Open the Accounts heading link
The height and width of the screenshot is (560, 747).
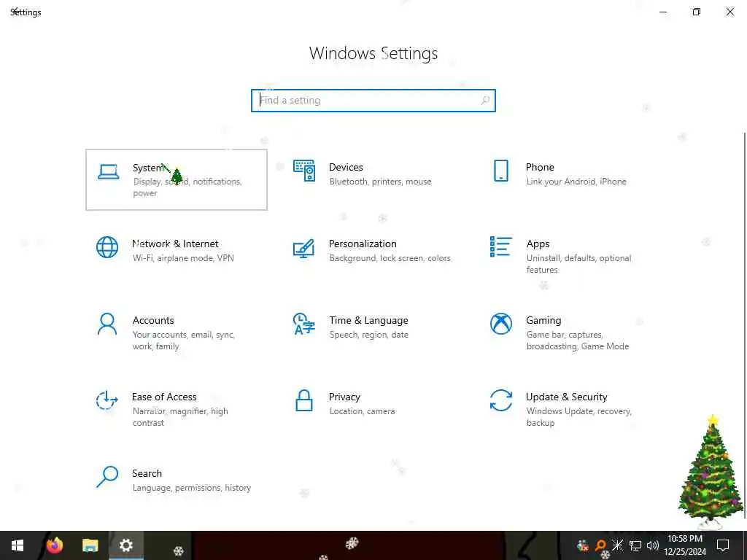[153, 320]
